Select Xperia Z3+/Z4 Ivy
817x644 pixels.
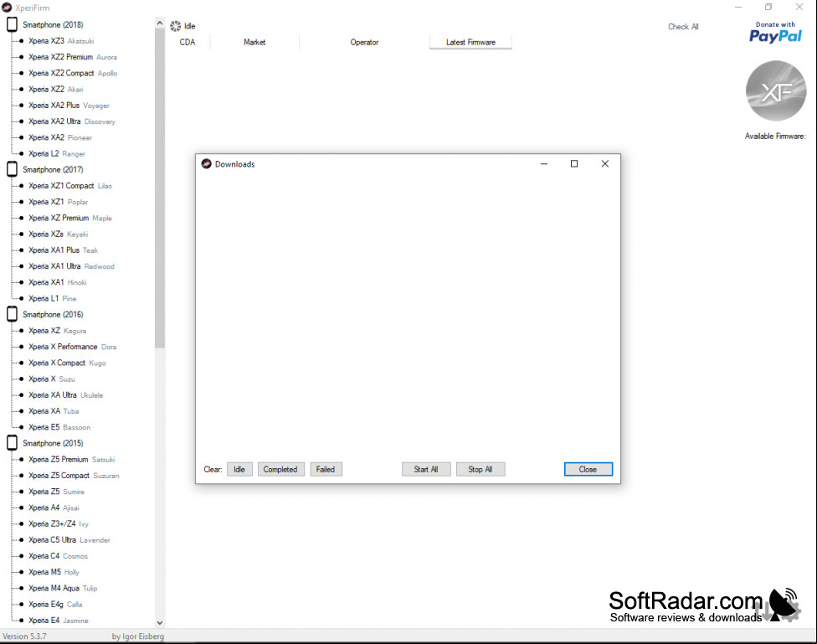pyautogui.click(x=59, y=524)
